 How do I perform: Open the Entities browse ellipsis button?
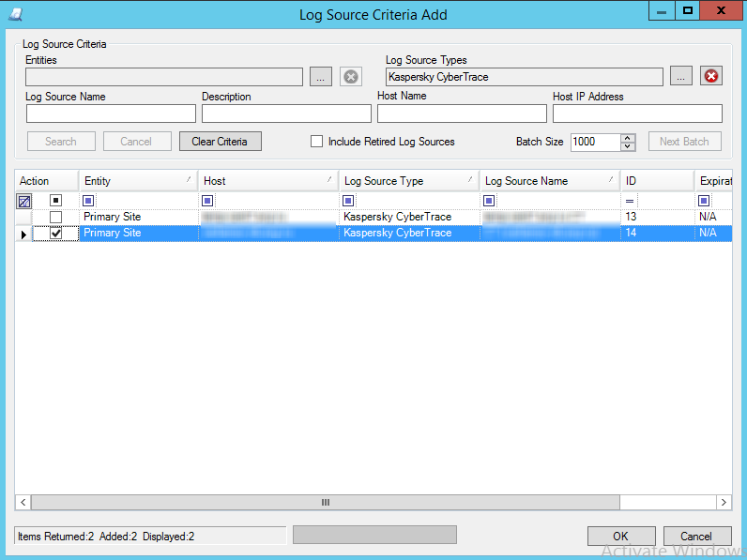point(320,77)
